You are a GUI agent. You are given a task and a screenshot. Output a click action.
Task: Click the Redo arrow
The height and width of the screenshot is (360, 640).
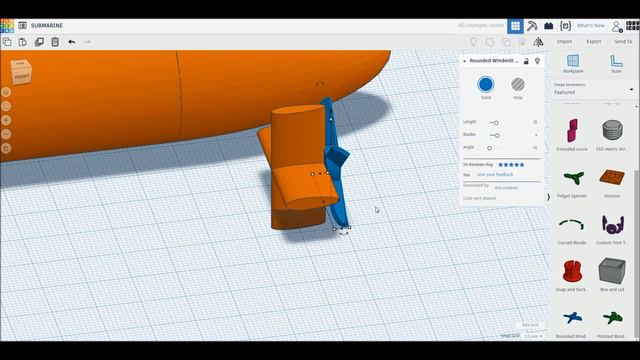pyautogui.click(x=87, y=42)
